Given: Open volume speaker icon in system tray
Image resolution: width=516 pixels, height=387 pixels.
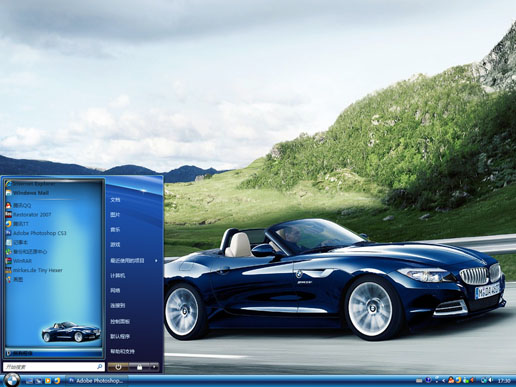Looking at the screenshot, I should (490, 380).
